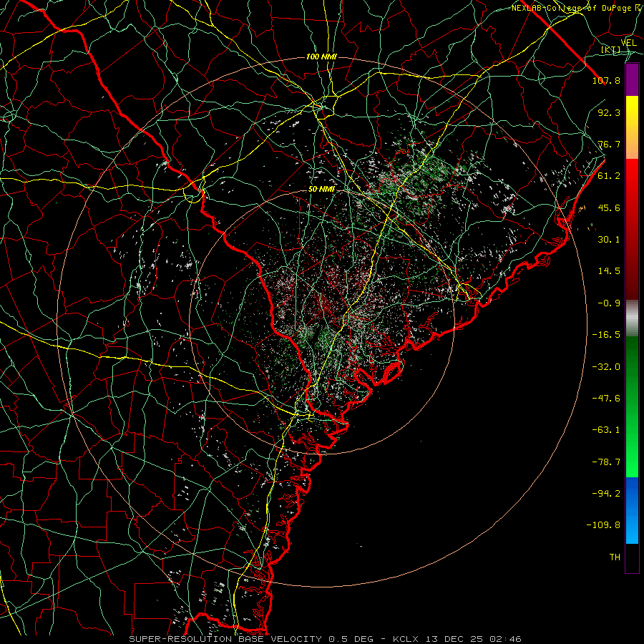Click the blue segment of the velocity color bar

[x=632, y=510]
